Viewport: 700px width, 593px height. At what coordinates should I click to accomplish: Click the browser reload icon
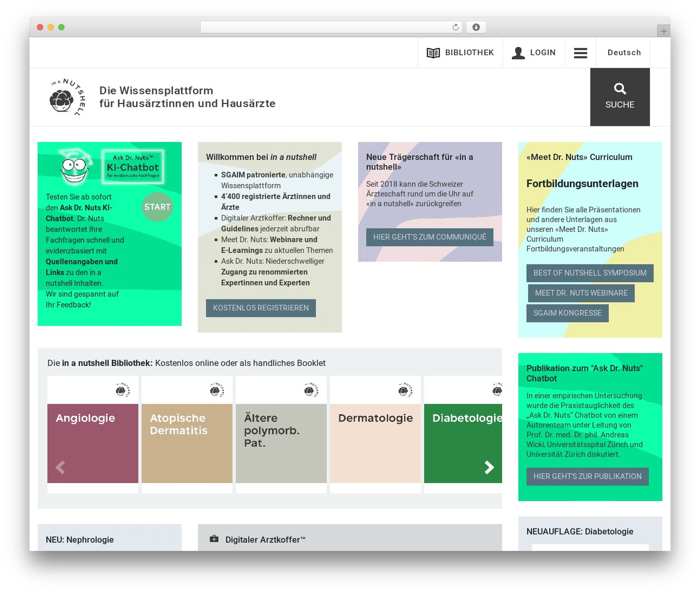point(455,27)
